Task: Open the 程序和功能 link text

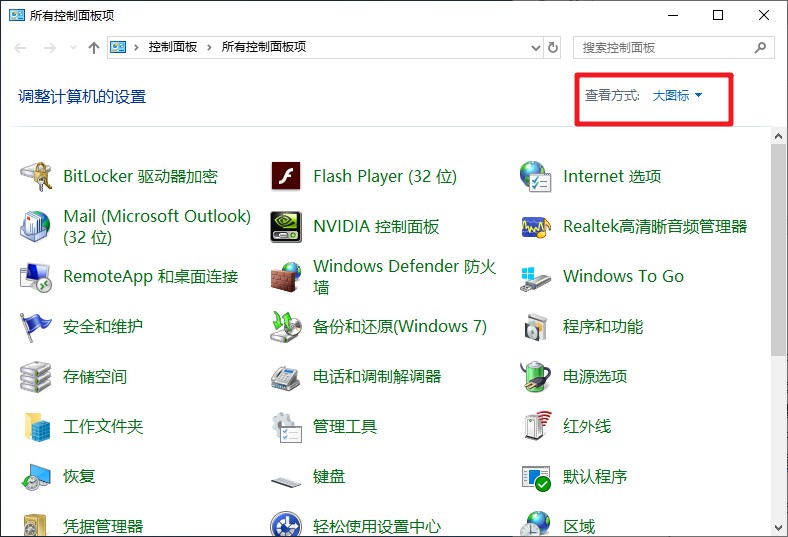Action: point(603,327)
